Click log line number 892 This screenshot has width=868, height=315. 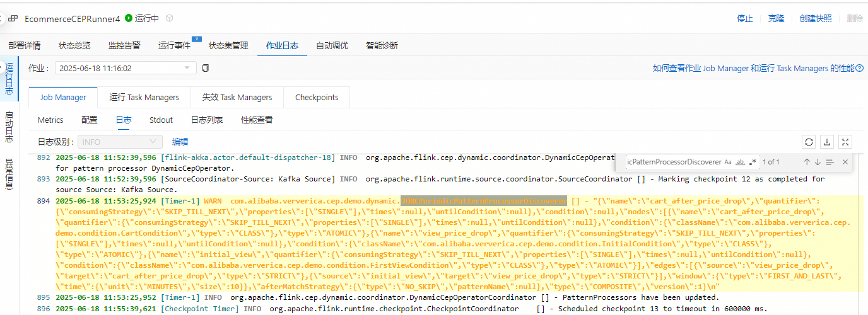43,157
